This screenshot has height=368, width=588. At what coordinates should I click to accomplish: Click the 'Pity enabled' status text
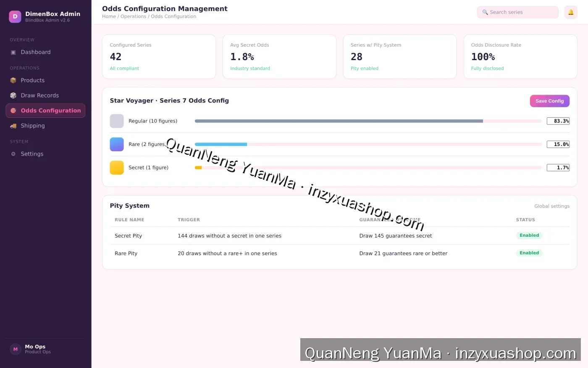pyautogui.click(x=365, y=69)
